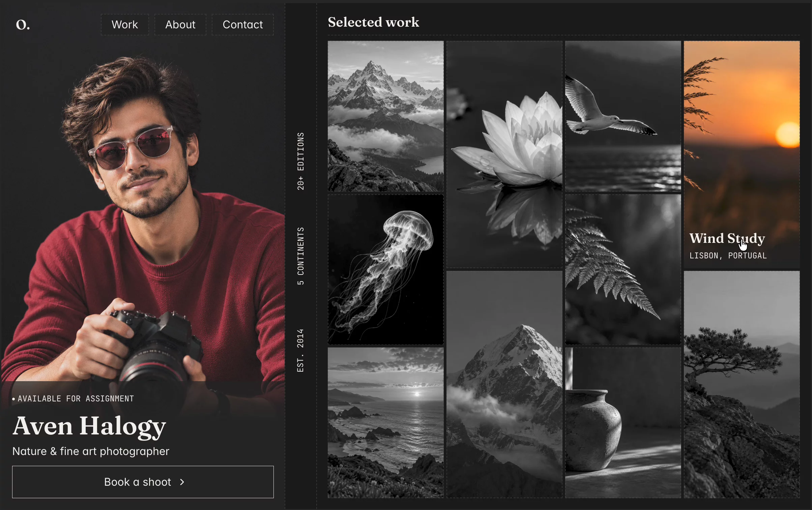Open the pine tree on cliff photo
Screen dimensions: 812x510
[742, 385]
